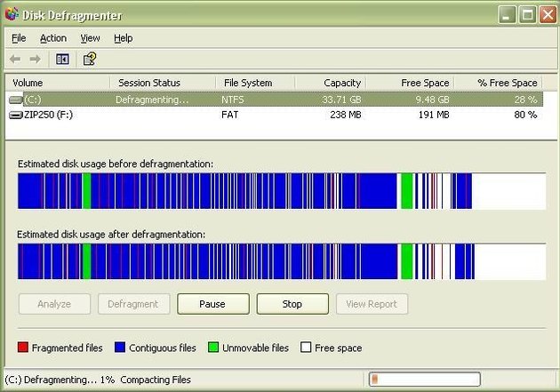The width and height of the screenshot is (560, 392).
Task: Stop the defragmentation
Action: click(x=292, y=304)
